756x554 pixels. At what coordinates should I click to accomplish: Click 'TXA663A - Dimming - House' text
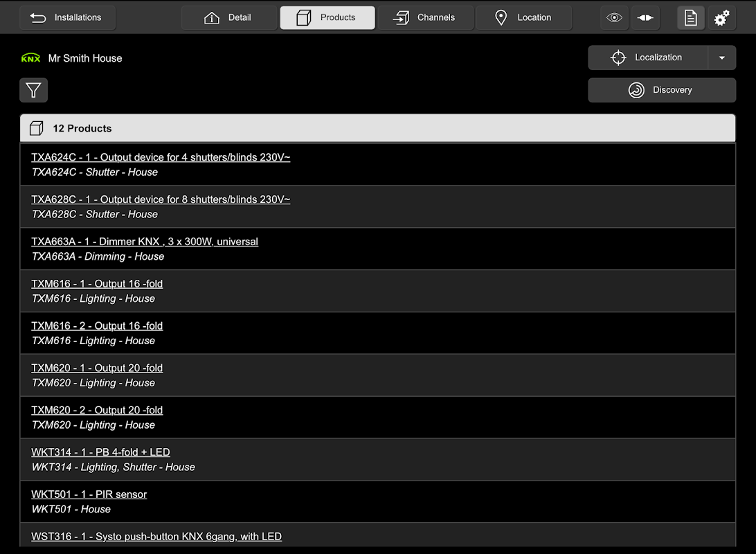pyautogui.click(x=98, y=256)
